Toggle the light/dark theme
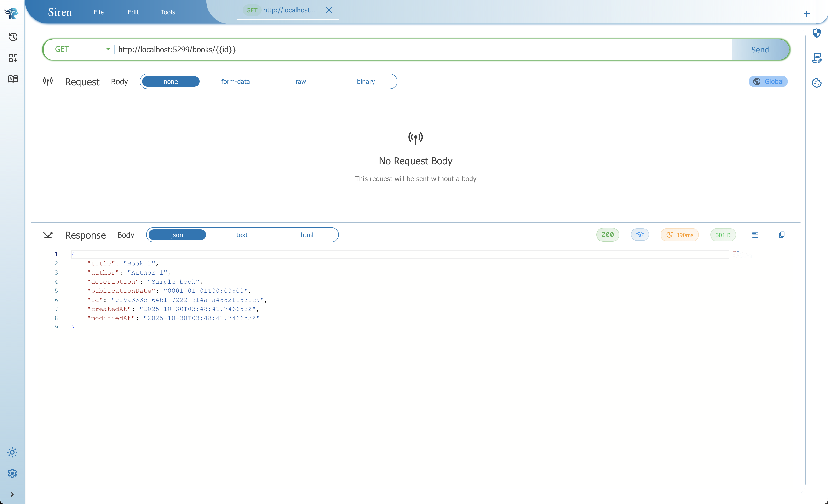Image resolution: width=828 pixels, height=504 pixels. coord(12,452)
